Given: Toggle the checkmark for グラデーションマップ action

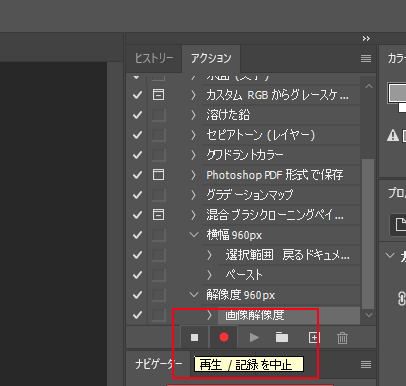Looking at the screenshot, I should point(137,195).
